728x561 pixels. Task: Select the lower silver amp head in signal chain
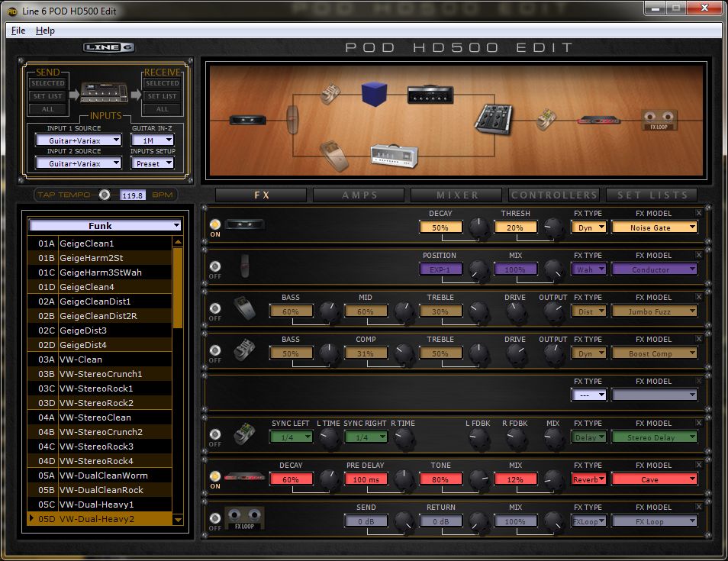[395, 156]
